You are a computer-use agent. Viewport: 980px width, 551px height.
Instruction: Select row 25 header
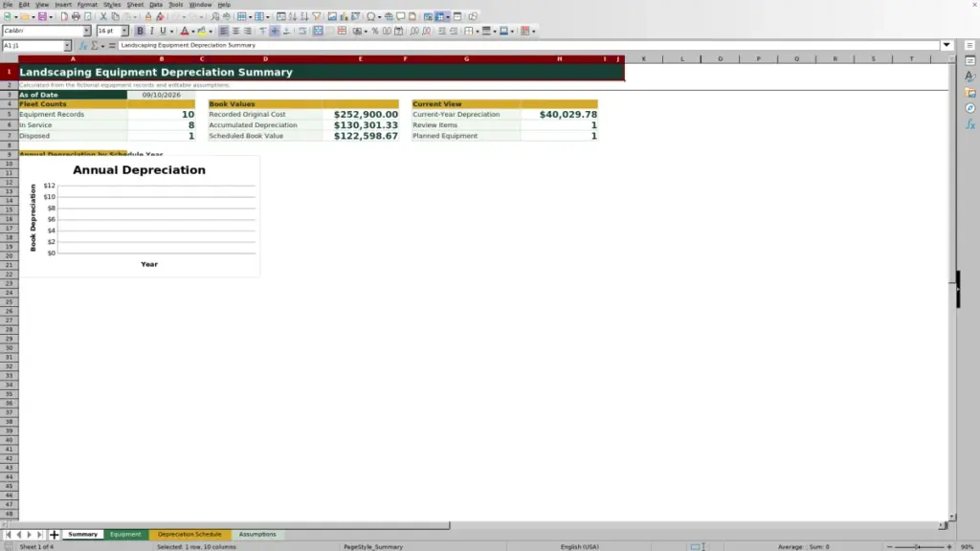[9, 302]
